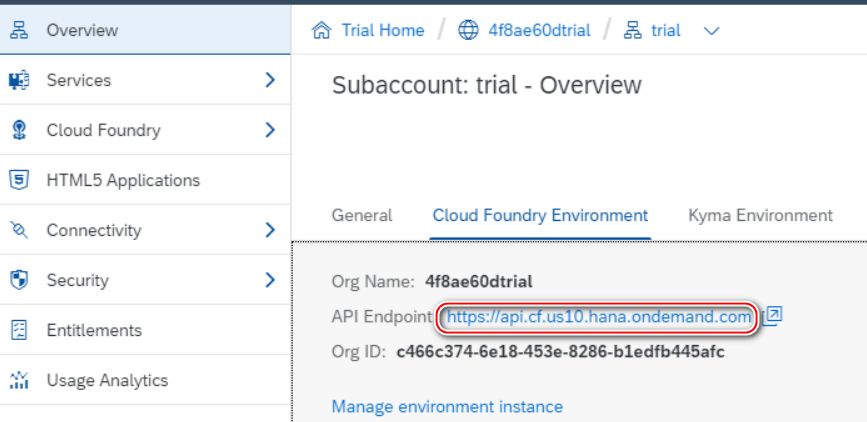867x422 pixels.
Task: Click the Connectivity plug icon
Action: tap(19, 230)
